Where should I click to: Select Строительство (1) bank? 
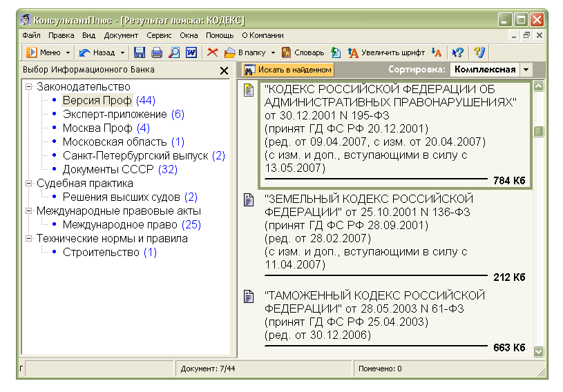click(110, 253)
